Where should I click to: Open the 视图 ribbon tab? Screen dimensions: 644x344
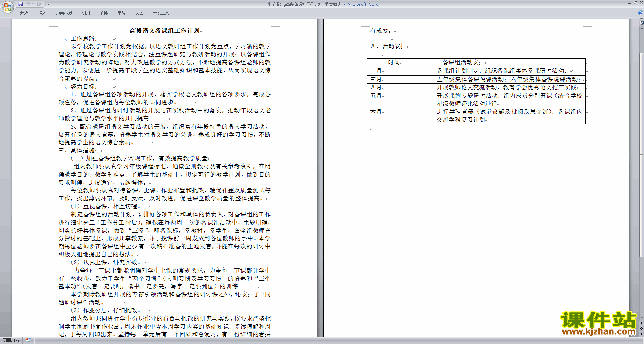pos(139,13)
